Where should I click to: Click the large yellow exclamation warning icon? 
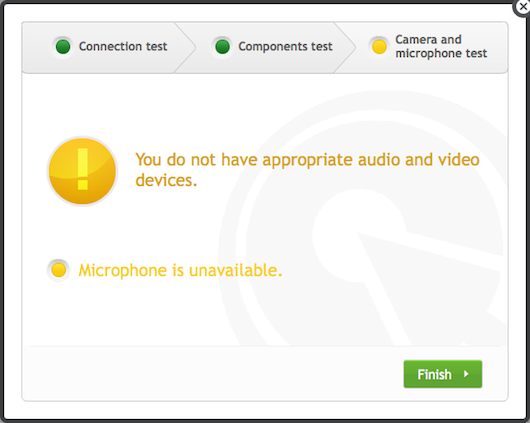[82, 171]
